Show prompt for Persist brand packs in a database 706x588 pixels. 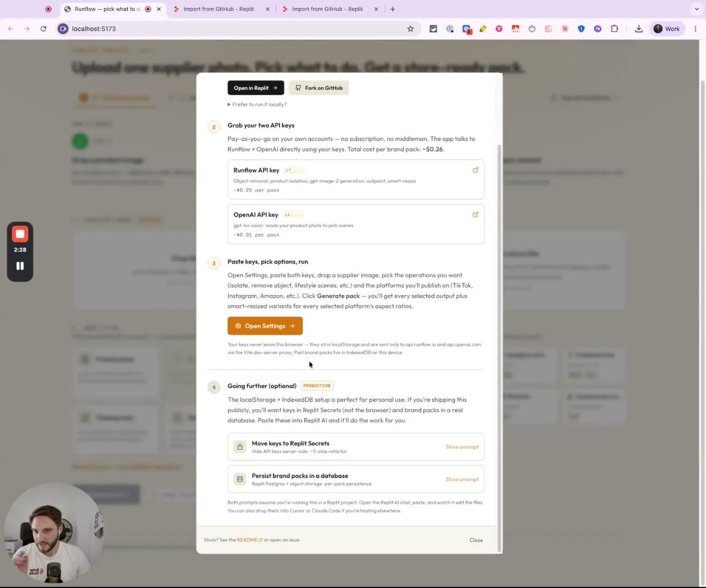click(462, 479)
